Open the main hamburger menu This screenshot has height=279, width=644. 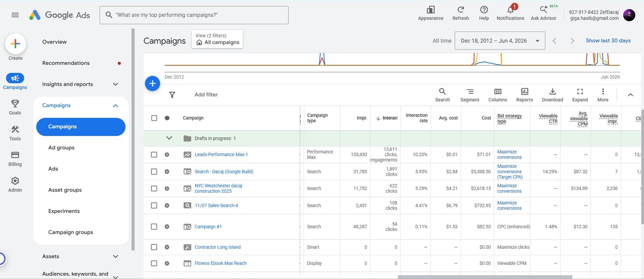pyautogui.click(x=15, y=15)
